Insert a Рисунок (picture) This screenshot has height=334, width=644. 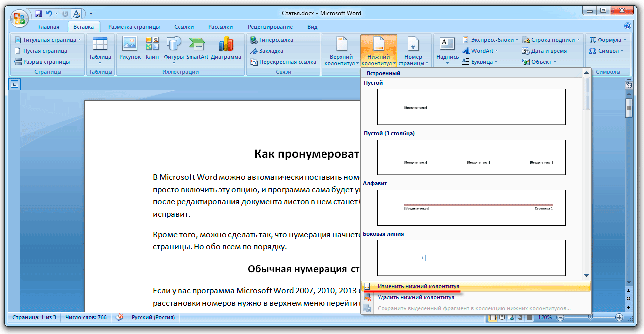pyautogui.click(x=130, y=49)
